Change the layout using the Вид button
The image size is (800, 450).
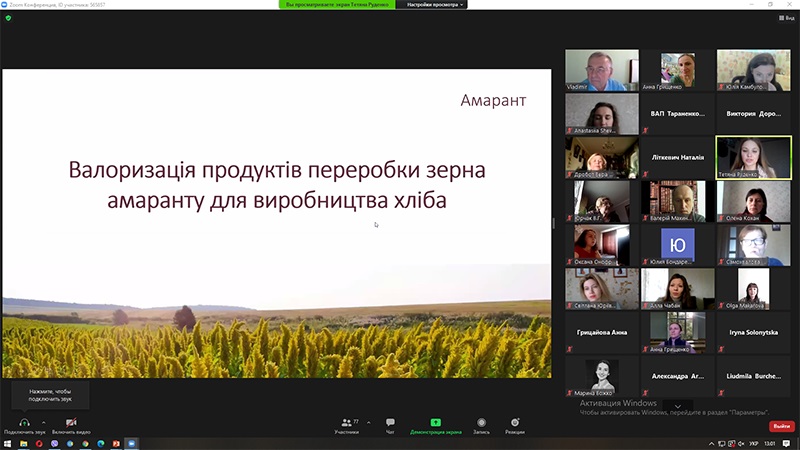[786, 18]
